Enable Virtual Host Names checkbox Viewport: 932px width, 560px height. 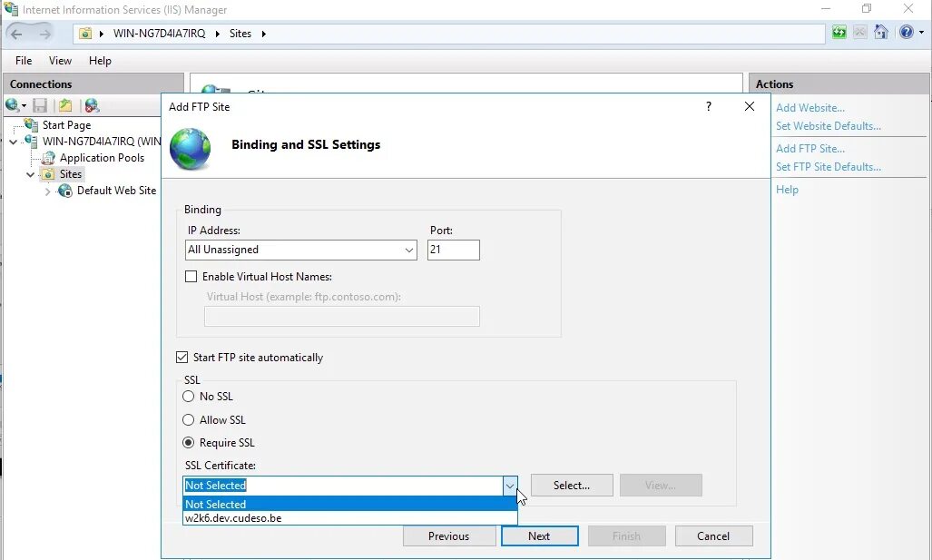[191, 277]
